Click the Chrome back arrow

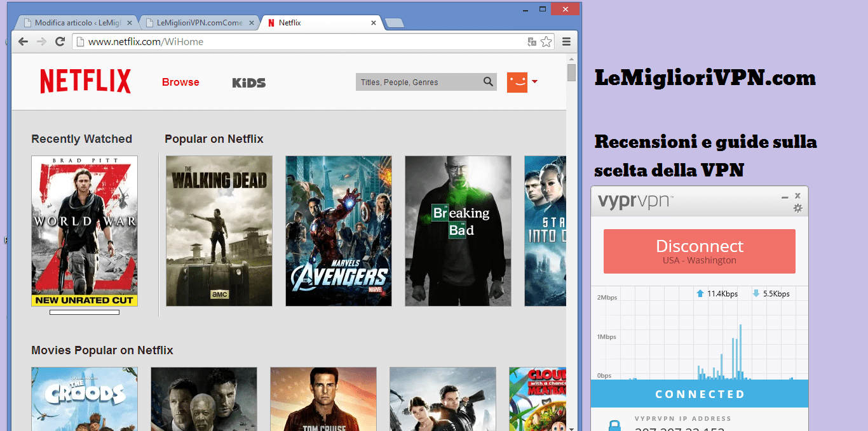23,42
